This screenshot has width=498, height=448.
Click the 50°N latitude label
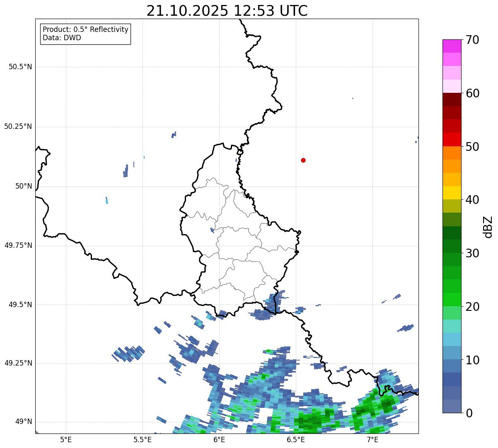pos(24,186)
